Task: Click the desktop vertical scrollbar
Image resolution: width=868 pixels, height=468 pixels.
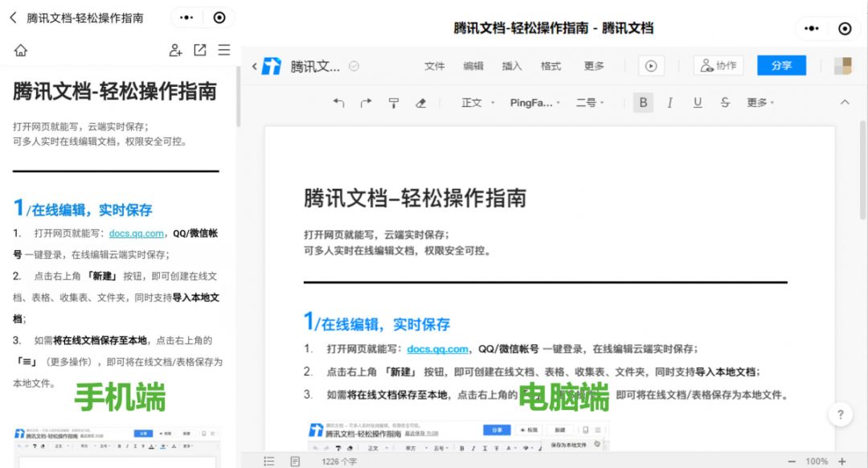Action: pos(862,170)
